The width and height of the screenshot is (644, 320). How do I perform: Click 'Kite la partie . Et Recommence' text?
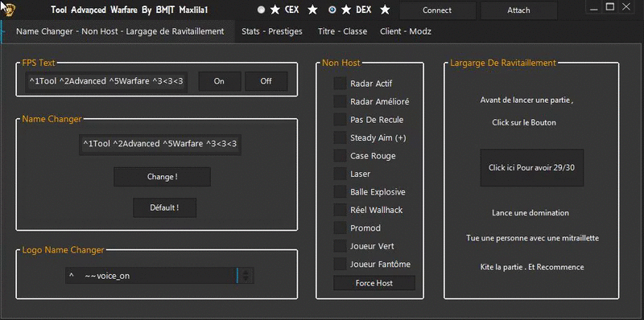click(x=532, y=267)
